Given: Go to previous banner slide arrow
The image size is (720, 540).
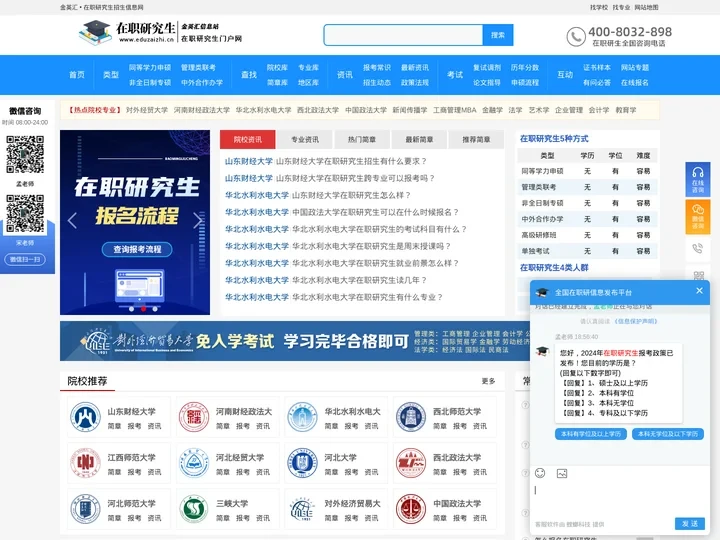Looking at the screenshot, I should [72, 220].
